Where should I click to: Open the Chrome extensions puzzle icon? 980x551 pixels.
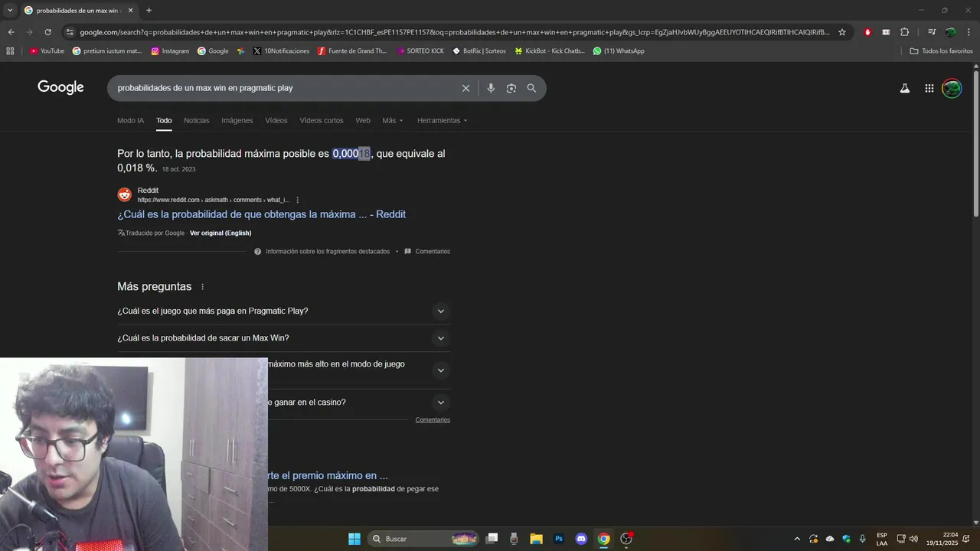click(905, 32)
